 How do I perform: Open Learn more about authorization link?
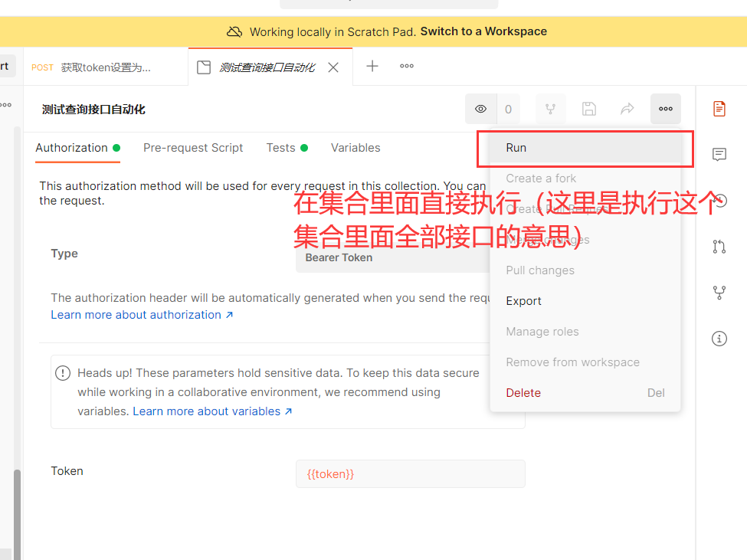coord(142,315)
